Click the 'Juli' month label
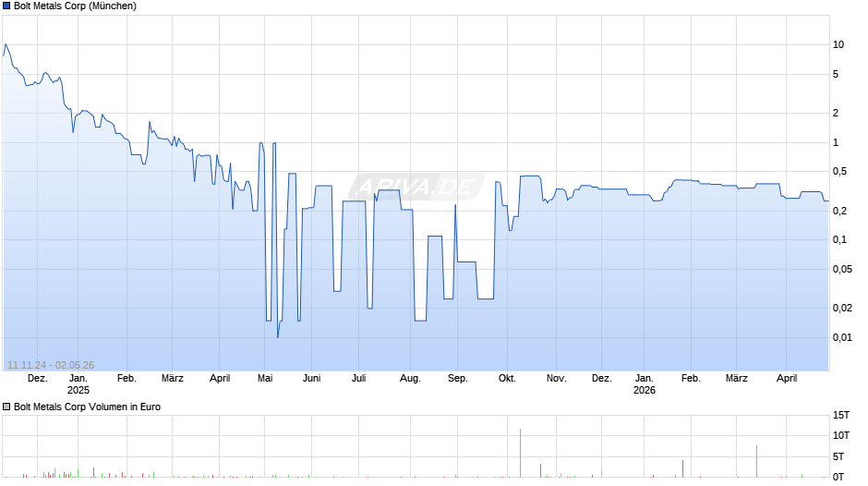The image size is (868, 486). tap(358, 379)
